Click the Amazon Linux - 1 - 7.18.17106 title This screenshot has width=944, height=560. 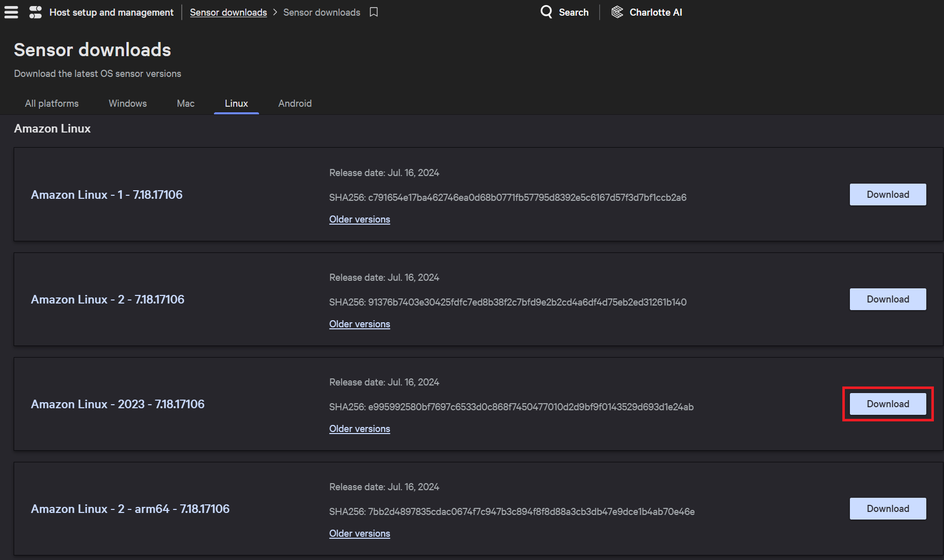click(x=107, y=195)
